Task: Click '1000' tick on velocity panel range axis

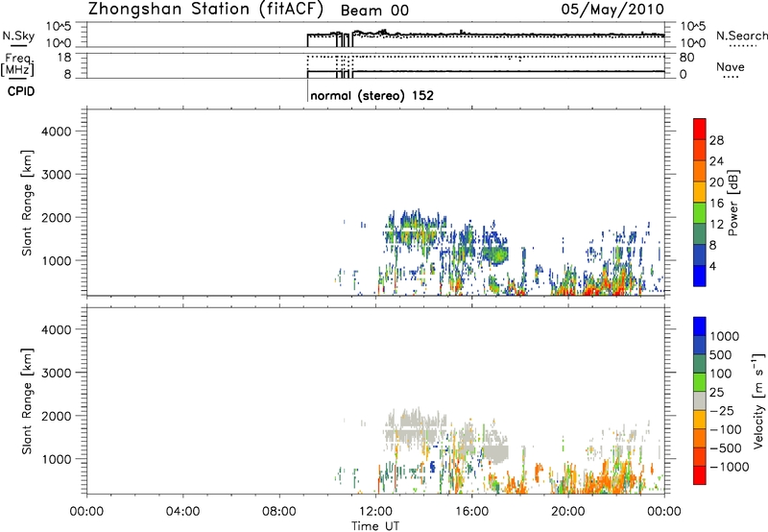Action: pyautogui.click(x=57, y=459)
